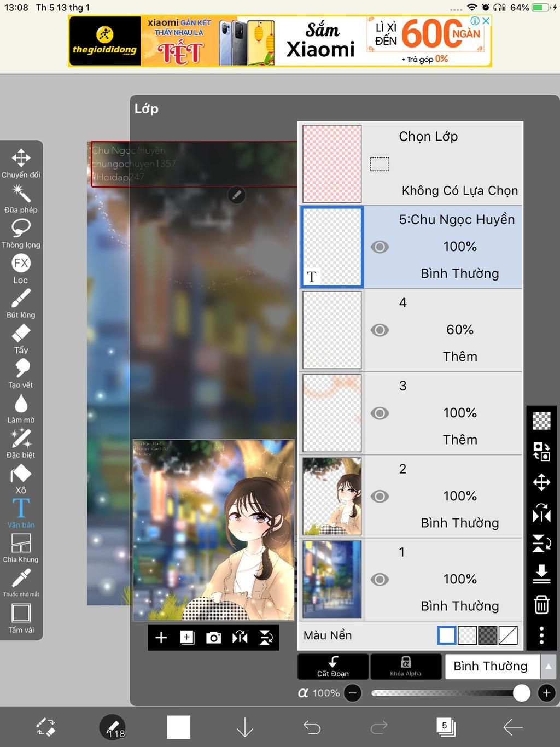Redo last action
The image size is (560, 747).
(x=379, y=727)
